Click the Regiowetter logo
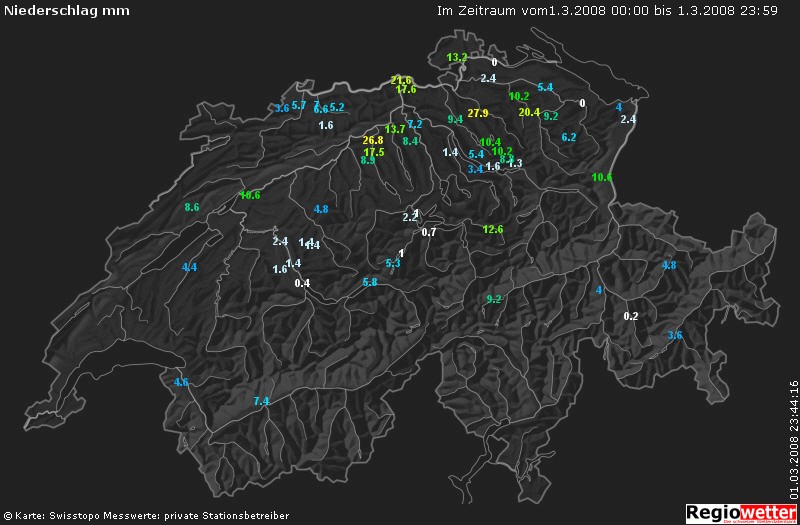The height and width of the screenshot is (525, 800). coord(741,512)
